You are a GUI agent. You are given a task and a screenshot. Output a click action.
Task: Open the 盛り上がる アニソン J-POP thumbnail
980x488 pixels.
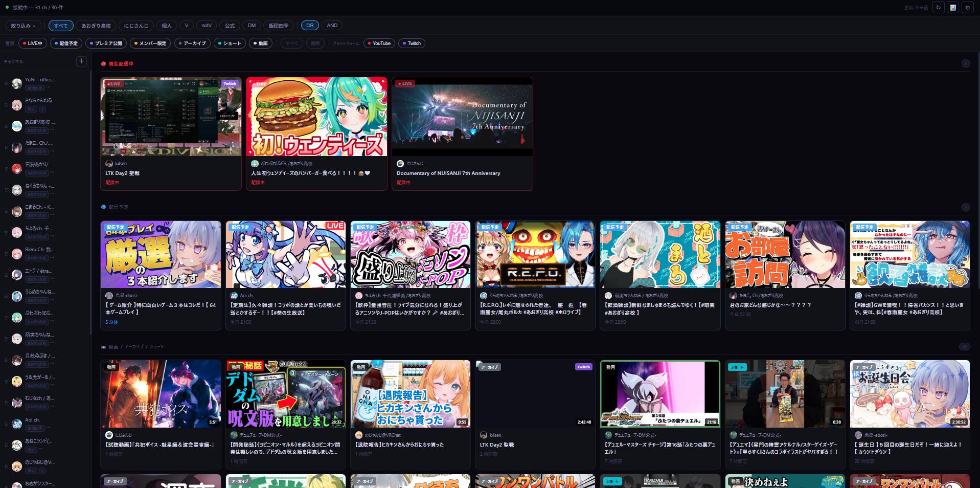pos(411,255)
